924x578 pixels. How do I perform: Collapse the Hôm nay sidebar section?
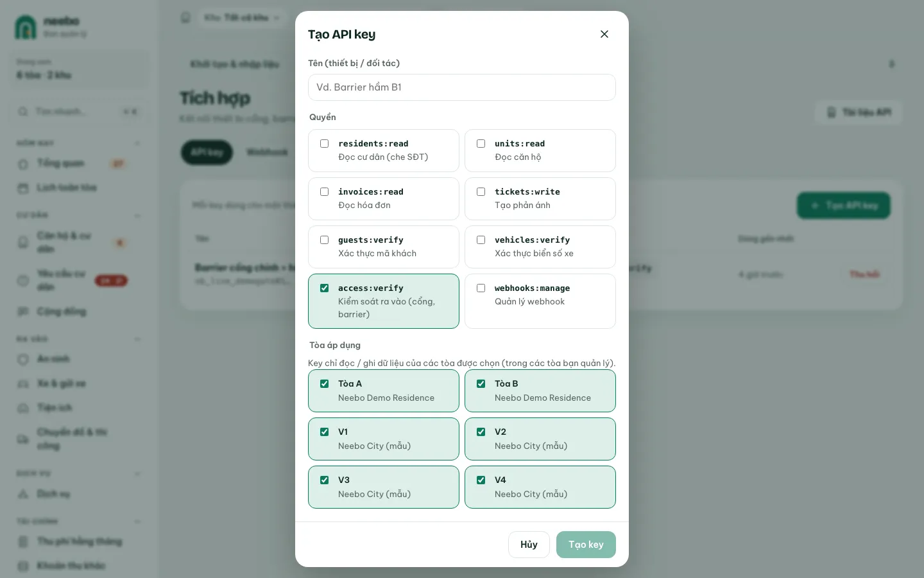(x=137, y=143)
